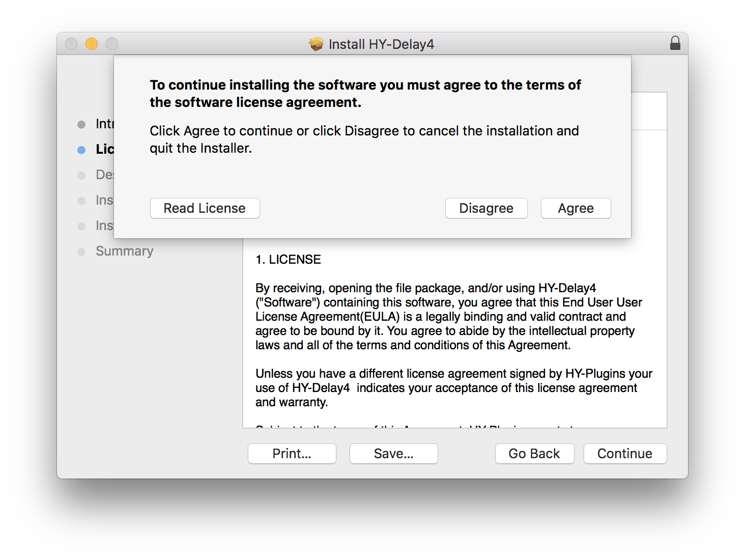Click the Print... button
This screenshot has width=745, height=560.
point(292,454)
